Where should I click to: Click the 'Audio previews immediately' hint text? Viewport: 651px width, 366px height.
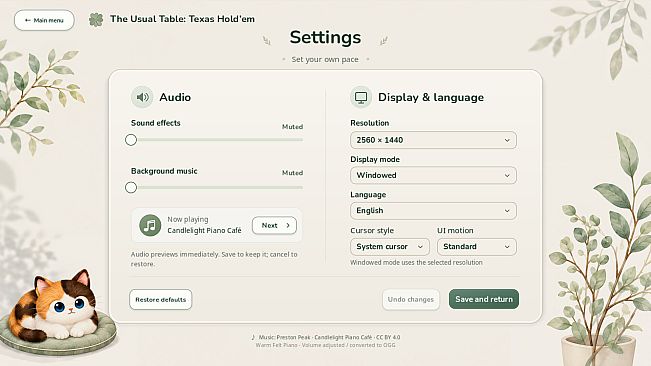(x=214, y=259)
